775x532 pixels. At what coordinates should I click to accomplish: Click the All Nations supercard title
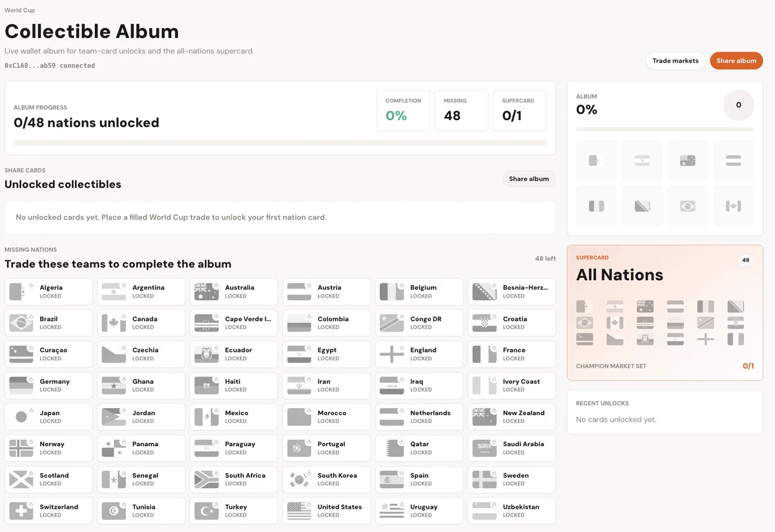(619, 275)
